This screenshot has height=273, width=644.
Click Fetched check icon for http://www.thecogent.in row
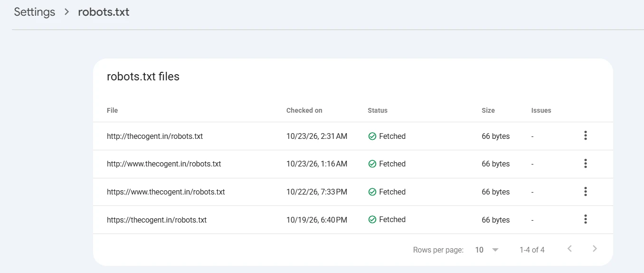pos(372,164)
